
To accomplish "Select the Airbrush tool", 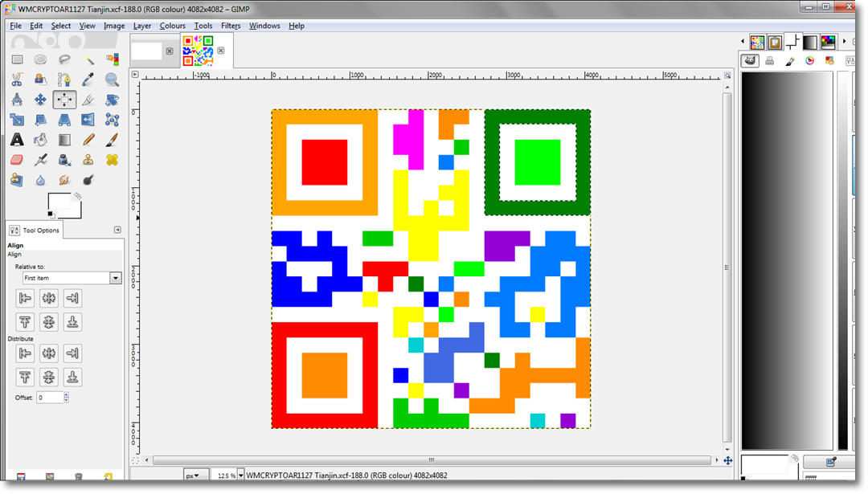I will pyautogui.click(x=40, y=160).
